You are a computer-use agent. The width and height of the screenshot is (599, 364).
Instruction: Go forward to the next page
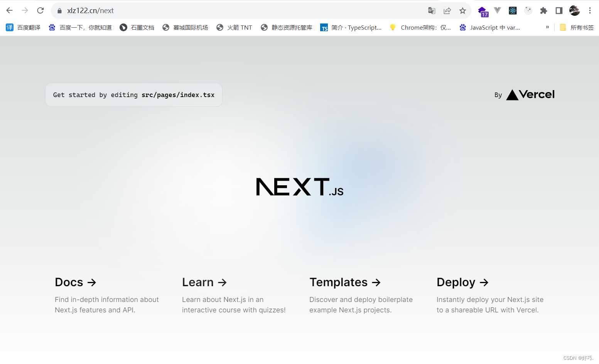tap(25, 10)
